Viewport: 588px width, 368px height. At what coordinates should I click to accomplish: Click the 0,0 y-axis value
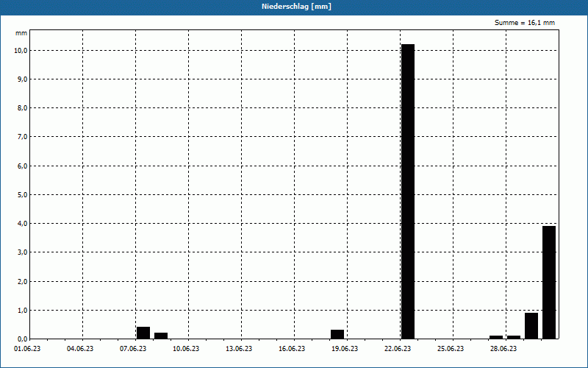[x=22, y=339]
